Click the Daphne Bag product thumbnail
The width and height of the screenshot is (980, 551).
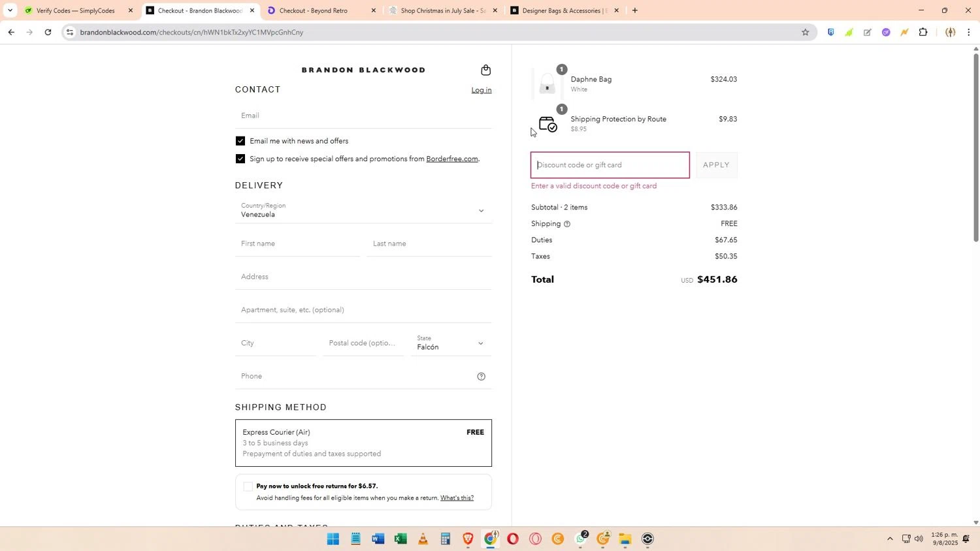pyautogui.click(x=547, y=84)
